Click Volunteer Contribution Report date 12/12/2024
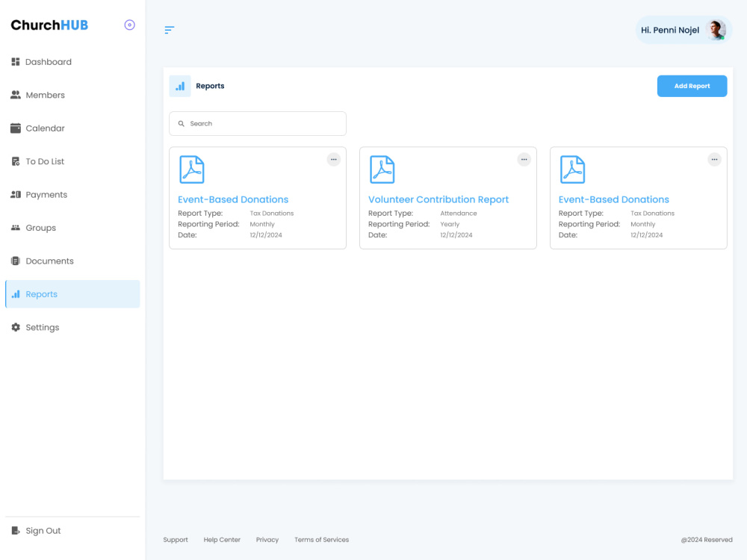The height and width of the screenshot is (560, 747). click(x=456, y=235)
